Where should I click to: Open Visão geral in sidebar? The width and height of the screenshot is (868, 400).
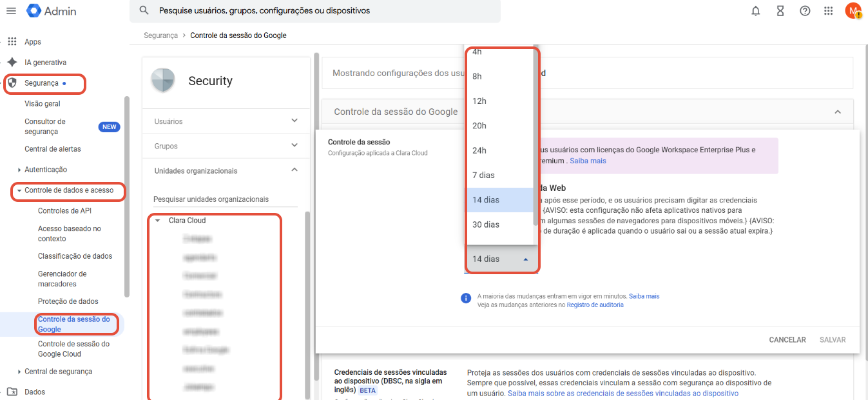(x=43, y=104)
